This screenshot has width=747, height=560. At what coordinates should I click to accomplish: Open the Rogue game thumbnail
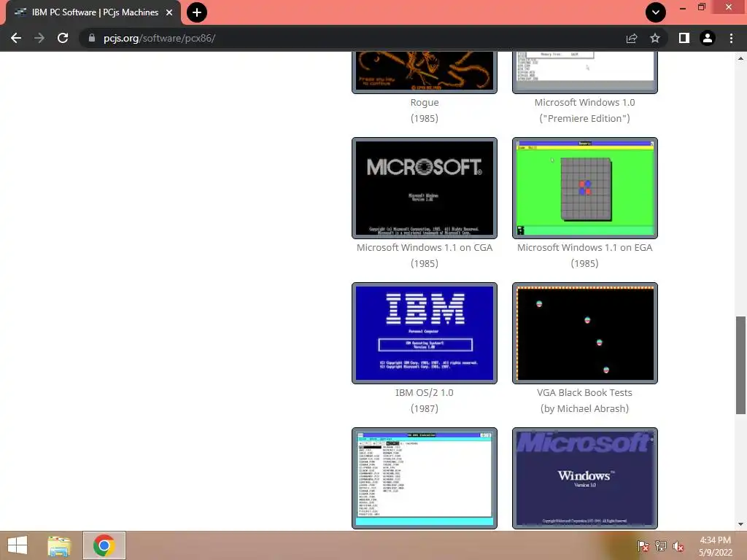pyautogui.click(x=425, y=71)
